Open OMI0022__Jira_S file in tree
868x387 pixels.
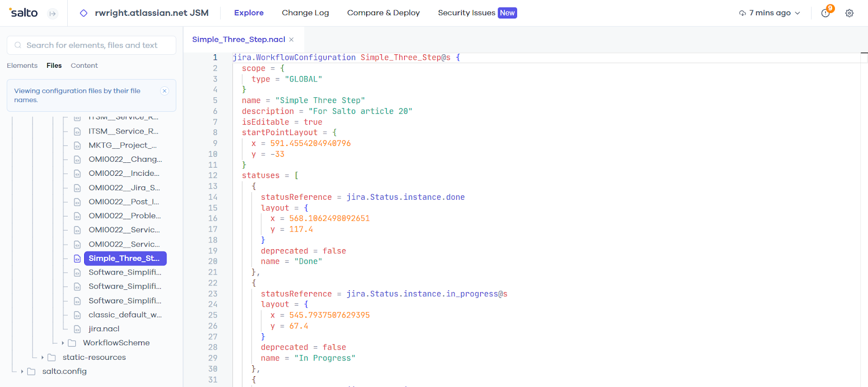point(124,188)
